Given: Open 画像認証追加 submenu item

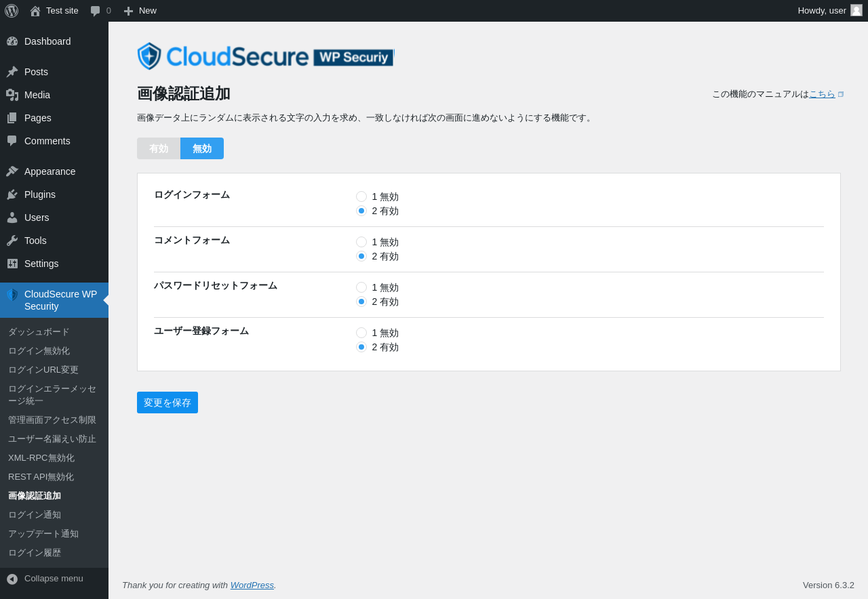Looking at the screenshot, I should click(x=54, y=496).
